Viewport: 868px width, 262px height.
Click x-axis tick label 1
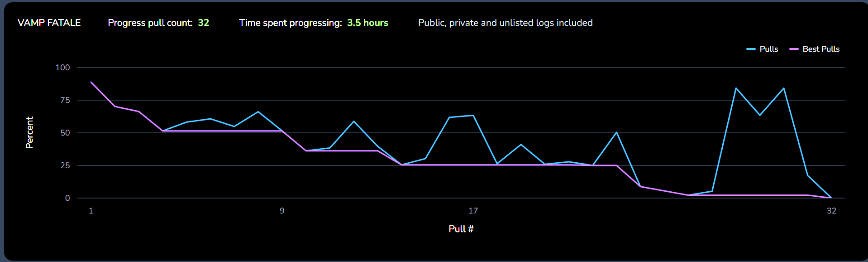click(x=91, y=211)
